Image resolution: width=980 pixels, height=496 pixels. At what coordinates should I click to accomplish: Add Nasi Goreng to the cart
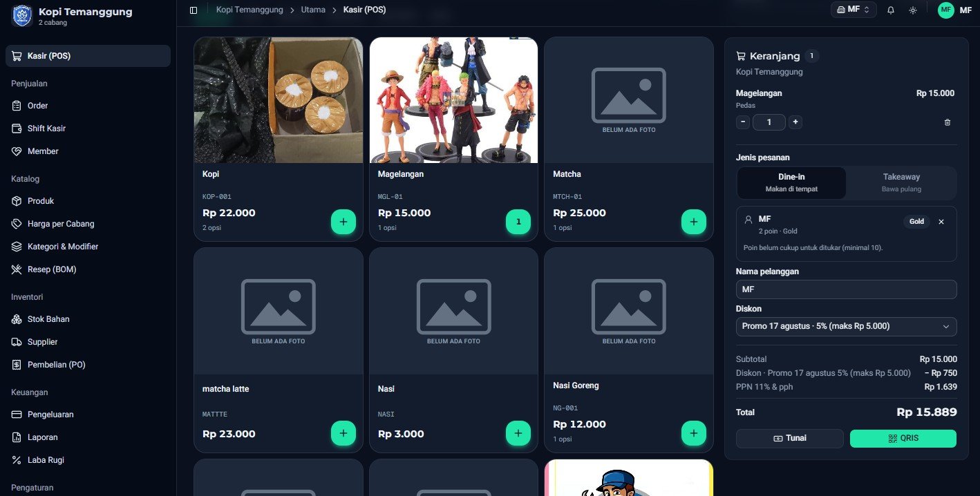(x=694, y=433)
